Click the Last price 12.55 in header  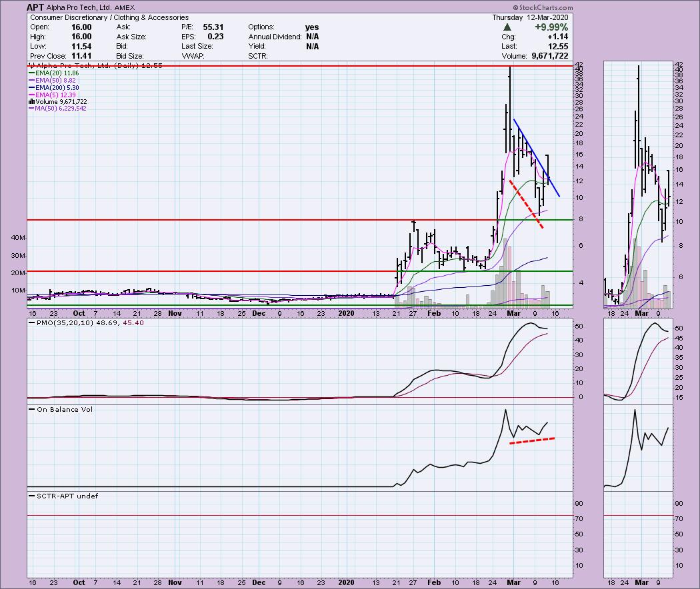(x=559, y=47)
